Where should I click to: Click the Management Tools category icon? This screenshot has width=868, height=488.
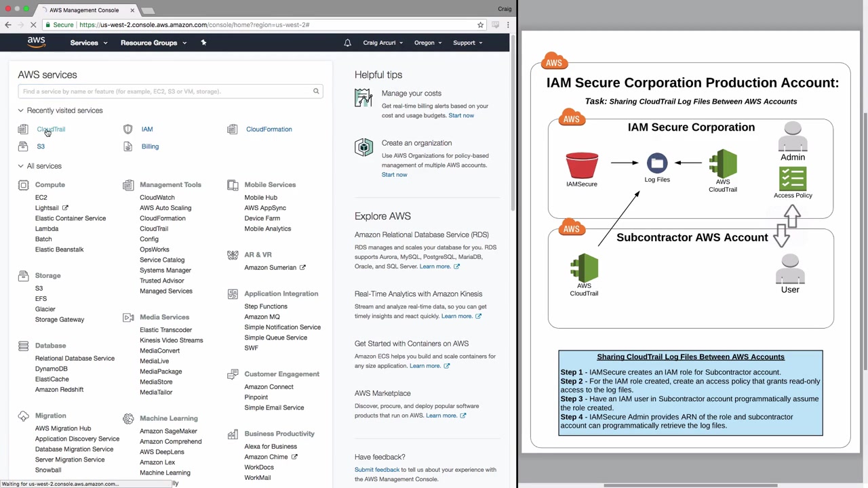tap(128, 185)
